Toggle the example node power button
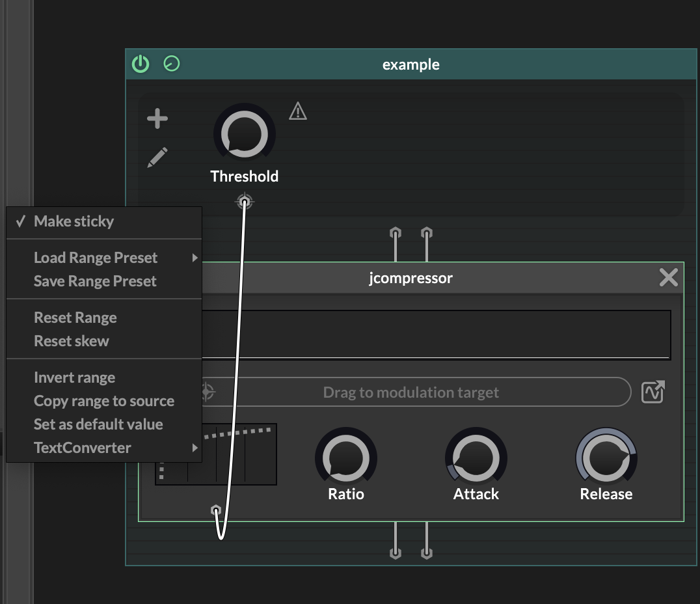Screen dimensions: 700x604 pyautogui.click(x=141, y=64)
